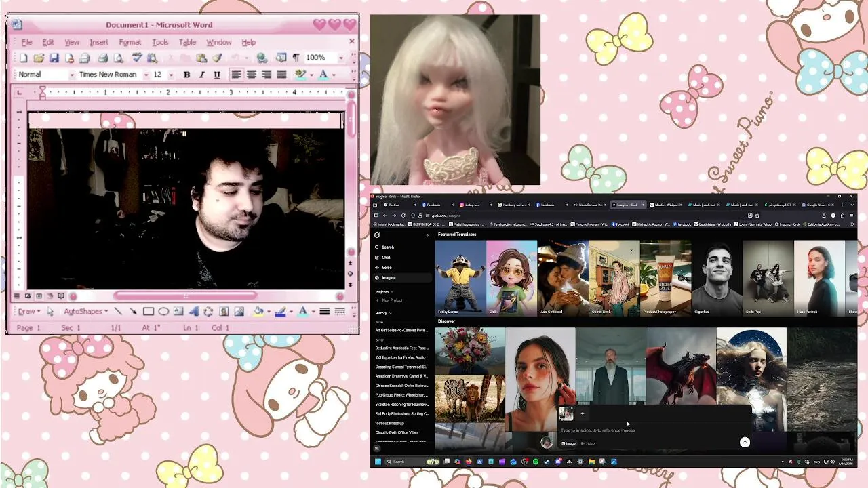The width and height of the screenshot is (868, 488).
Task: Open the File menu in Word
Action: tap(26, 42)
